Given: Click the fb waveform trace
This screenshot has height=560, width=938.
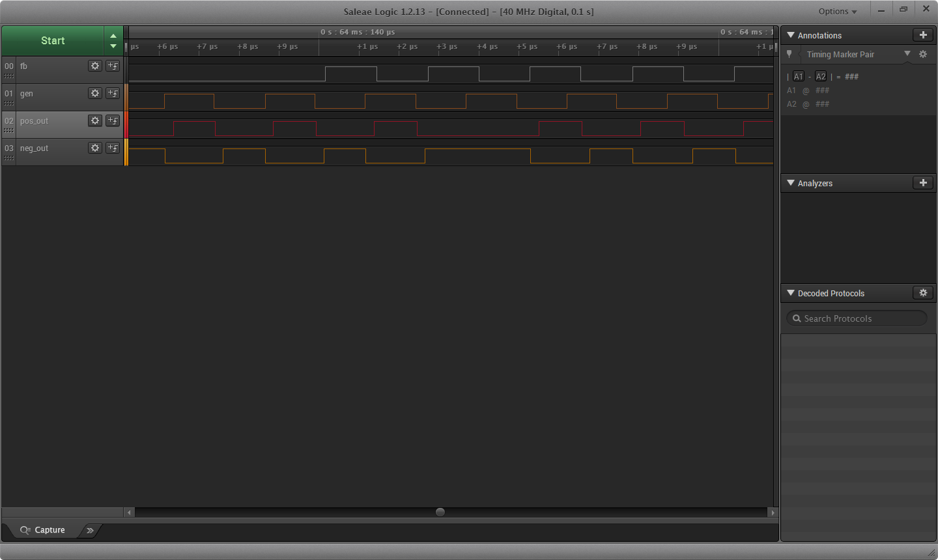Looking at the screenshot, I should pos(451,74).
